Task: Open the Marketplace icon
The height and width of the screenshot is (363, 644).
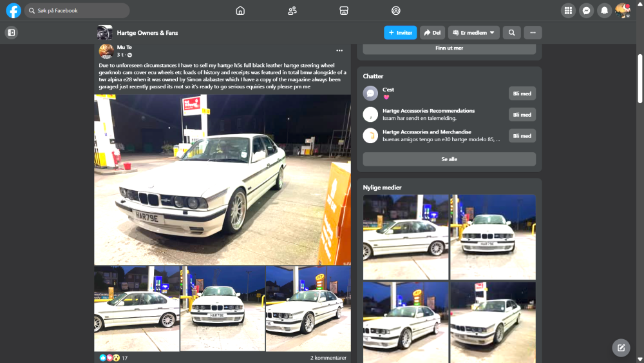Action: 344,10
